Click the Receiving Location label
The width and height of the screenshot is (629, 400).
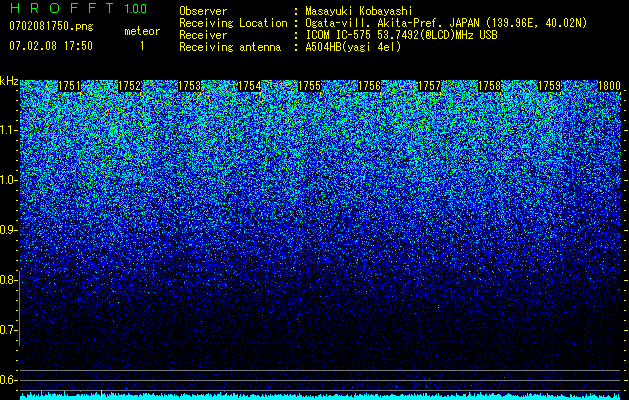pos(233,23)
